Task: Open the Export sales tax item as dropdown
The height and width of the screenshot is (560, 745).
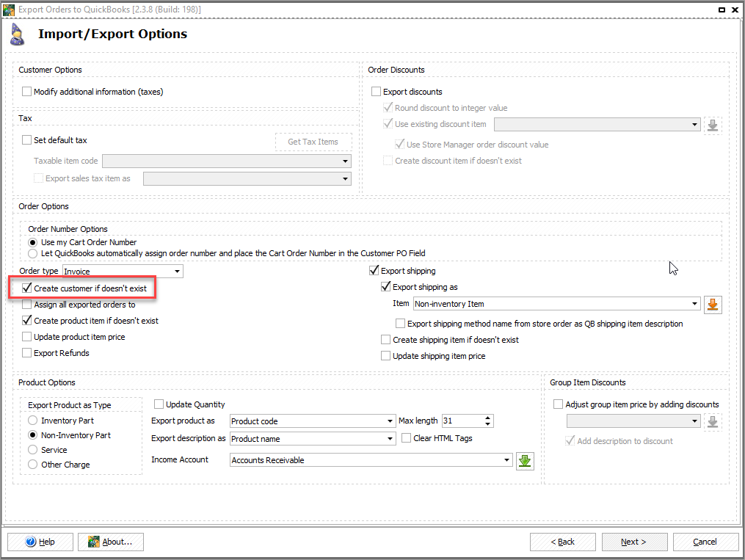Action: coord(247,178)
